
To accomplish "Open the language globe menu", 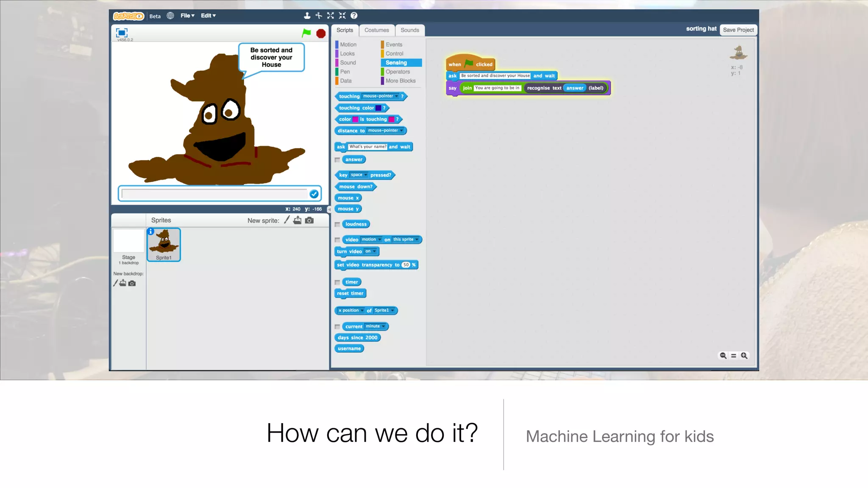I will click(170, 16).
